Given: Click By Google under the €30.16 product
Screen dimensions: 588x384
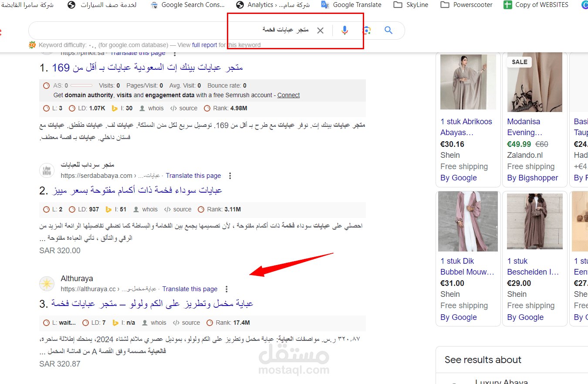Looking at the screenshot, I should tap(459, 178).
